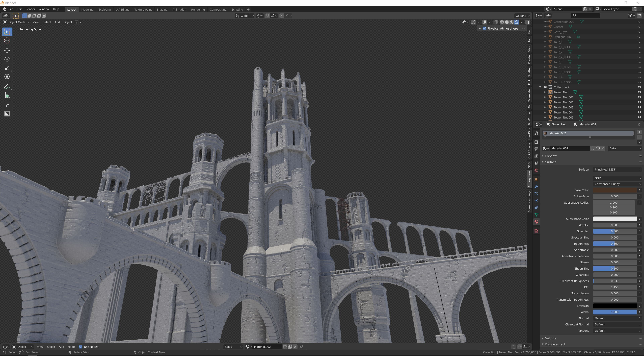The width and height of the screenshot is (644, 356).
Task: Open the Object Mode dropdown
Action: [x=16, y=22]
